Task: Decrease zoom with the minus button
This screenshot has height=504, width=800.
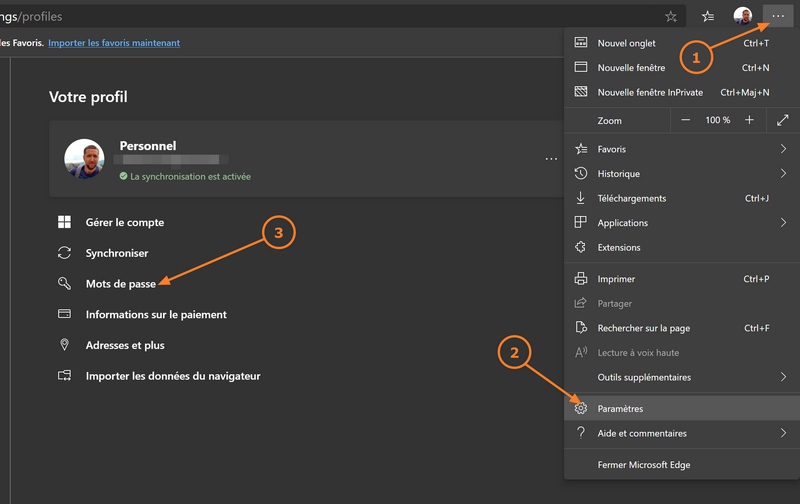Action: pos(686,120)
